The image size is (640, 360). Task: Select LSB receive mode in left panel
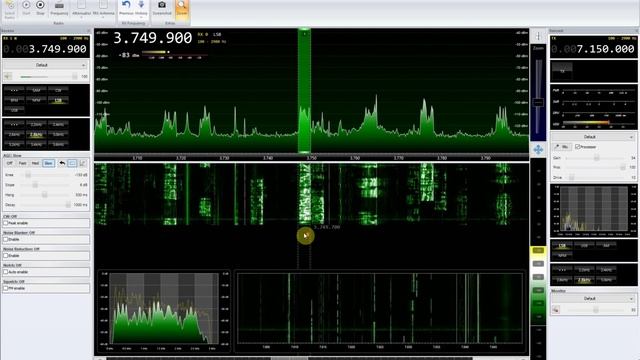[x=58, y=100]
